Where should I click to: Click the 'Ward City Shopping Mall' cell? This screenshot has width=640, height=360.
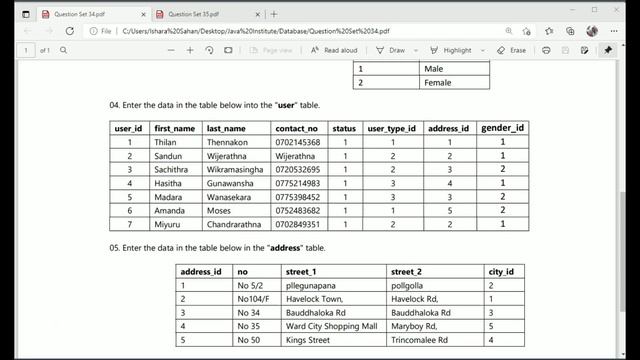(x=332, y=326)
